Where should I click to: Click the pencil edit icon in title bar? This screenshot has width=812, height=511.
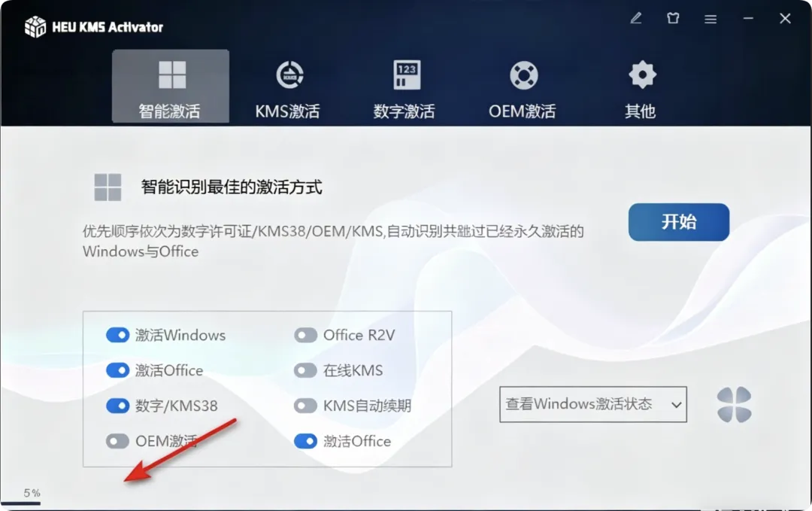[x=636, y=18]
